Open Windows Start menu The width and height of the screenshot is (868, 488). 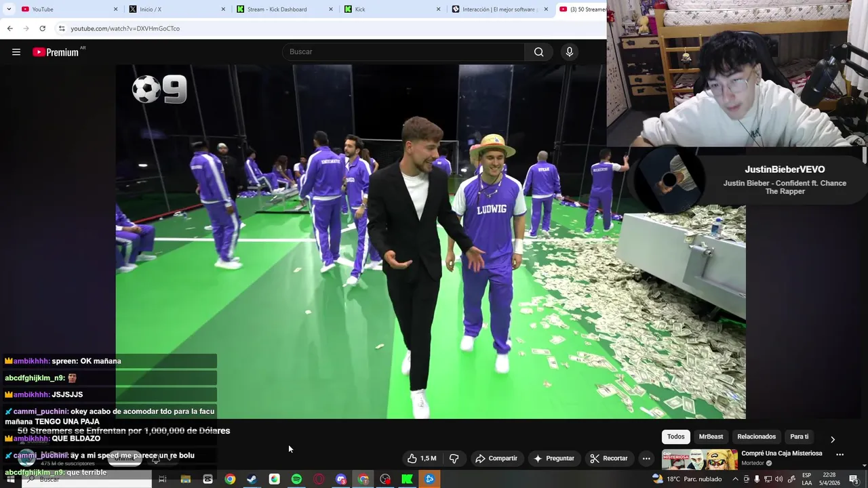pos(10,479)
